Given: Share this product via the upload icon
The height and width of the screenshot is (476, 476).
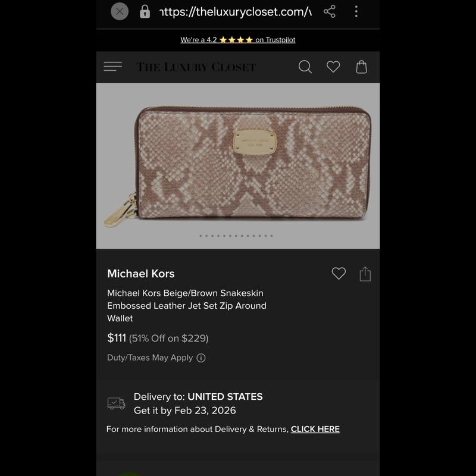Looking at the screenshot, I should [365, 274].
